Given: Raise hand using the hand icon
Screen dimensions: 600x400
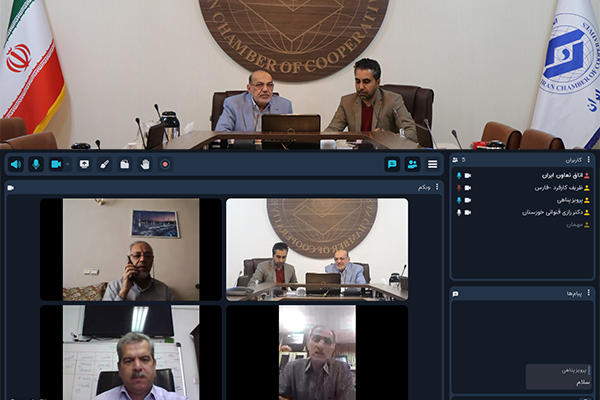Looking at the screenshot, I should coord(145,164).
